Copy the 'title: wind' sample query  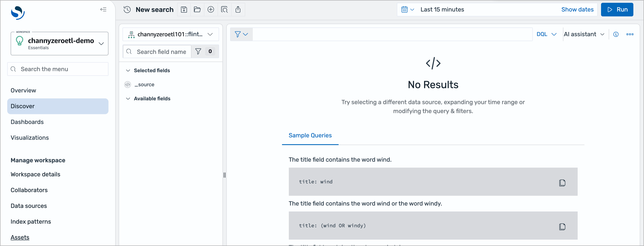tap(562, 183)
